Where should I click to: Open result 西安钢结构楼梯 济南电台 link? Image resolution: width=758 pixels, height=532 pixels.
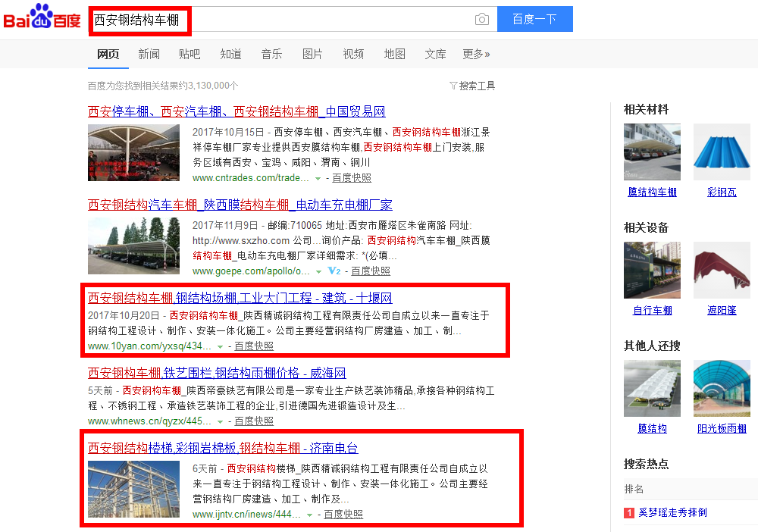(x=223, y=448)
